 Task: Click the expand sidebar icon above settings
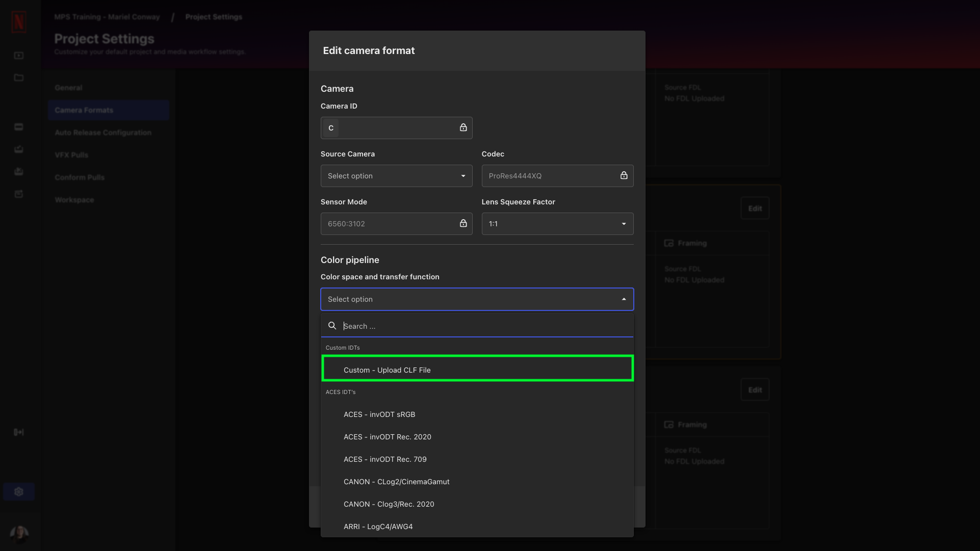click(x=19, y=432)
